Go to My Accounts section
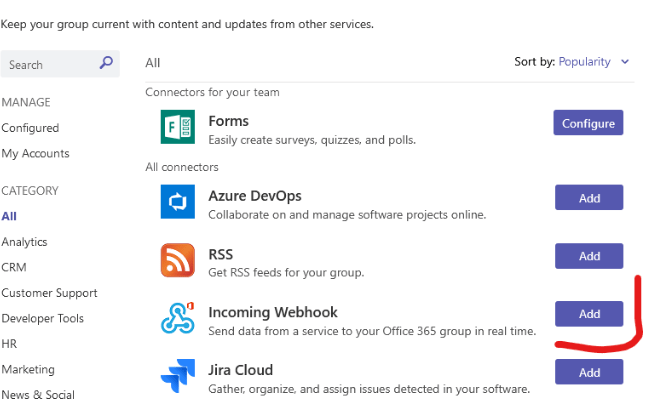This screenshot has height=400, width=660. coord(35,154)
